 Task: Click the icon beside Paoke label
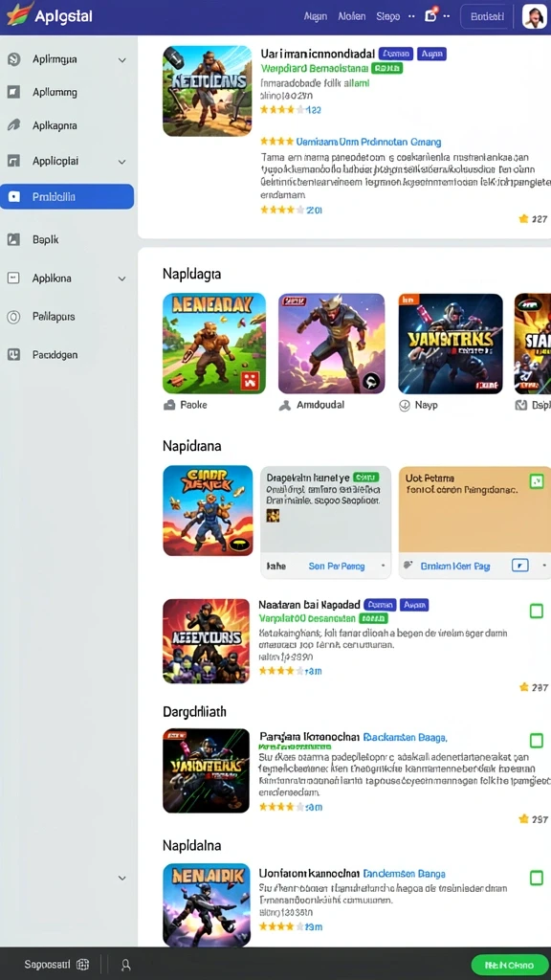[x=169, y=405]
